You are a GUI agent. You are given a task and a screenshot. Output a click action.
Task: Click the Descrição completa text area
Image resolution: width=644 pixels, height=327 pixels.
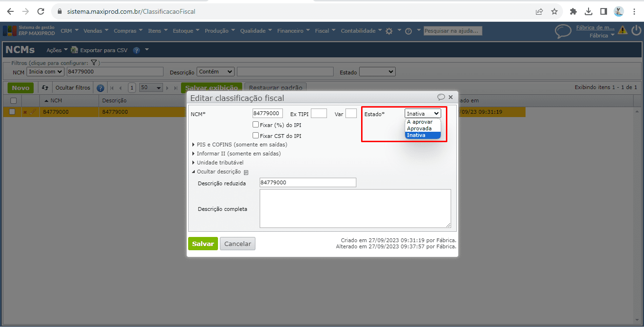click(x=355, y=209)
